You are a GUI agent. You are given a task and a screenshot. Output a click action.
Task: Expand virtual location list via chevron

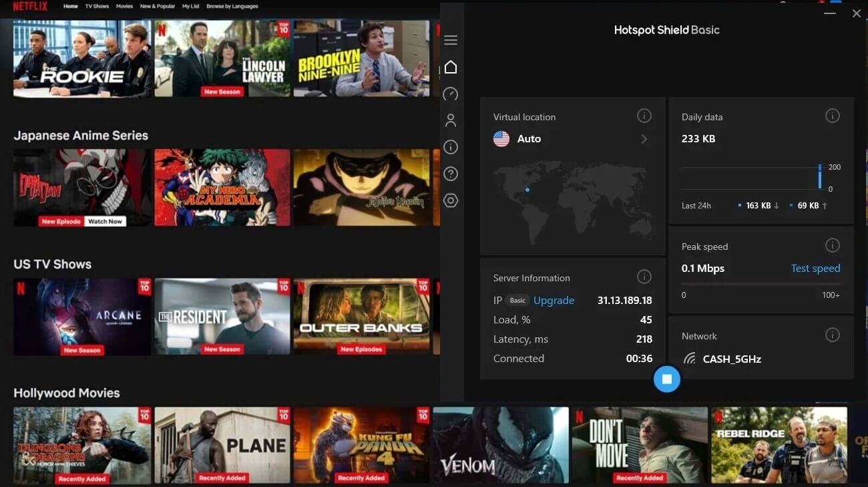click(x=644, y=139)
